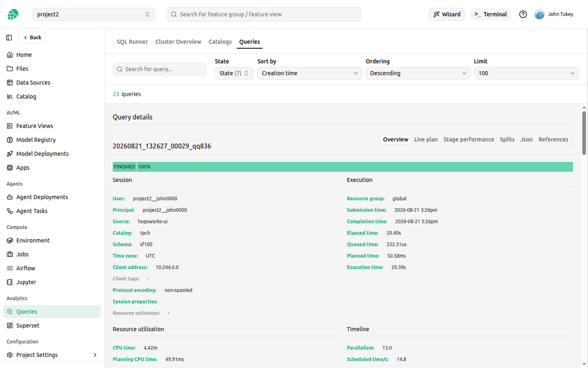Click the Catalog library icon
The height and width of the screenshot is (368, 588).
(10, 96)
